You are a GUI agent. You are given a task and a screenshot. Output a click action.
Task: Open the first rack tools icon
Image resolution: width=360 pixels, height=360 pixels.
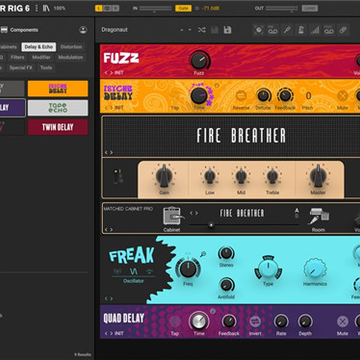pos(259,30)
